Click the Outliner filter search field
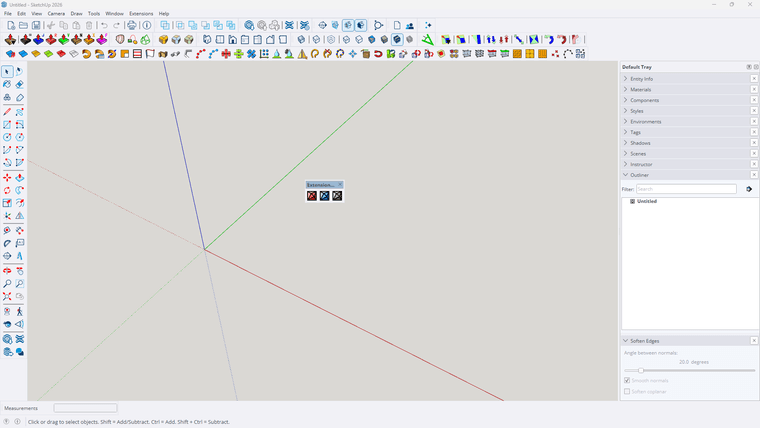This screenshot has height=428, width=760. click(686, 189)
